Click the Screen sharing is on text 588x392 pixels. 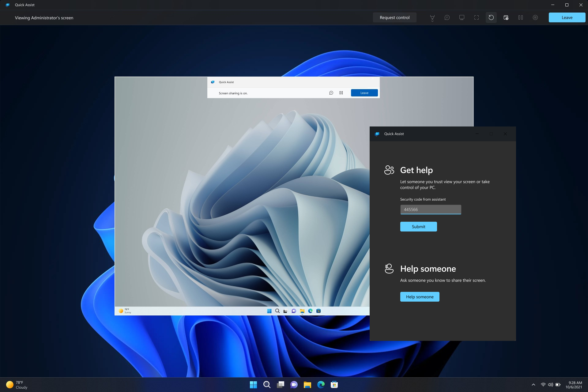233,93
